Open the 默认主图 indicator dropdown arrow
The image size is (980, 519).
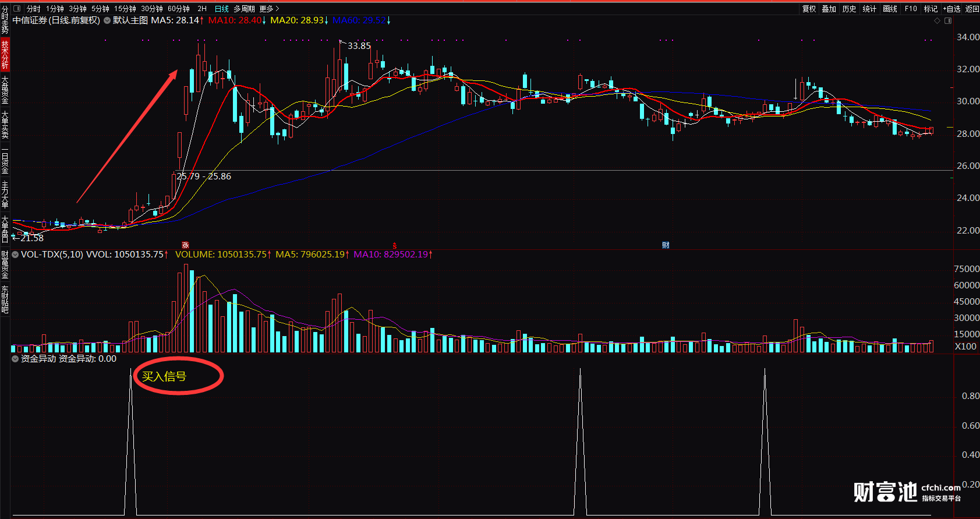107,20
